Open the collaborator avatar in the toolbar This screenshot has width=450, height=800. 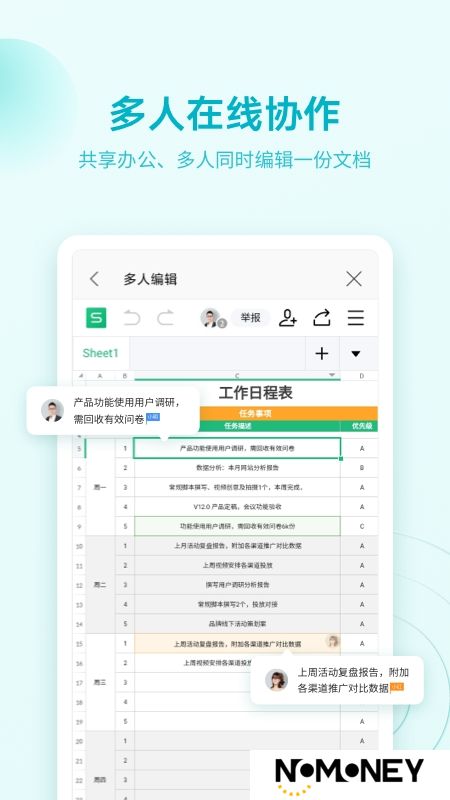[x=211, y=318]
